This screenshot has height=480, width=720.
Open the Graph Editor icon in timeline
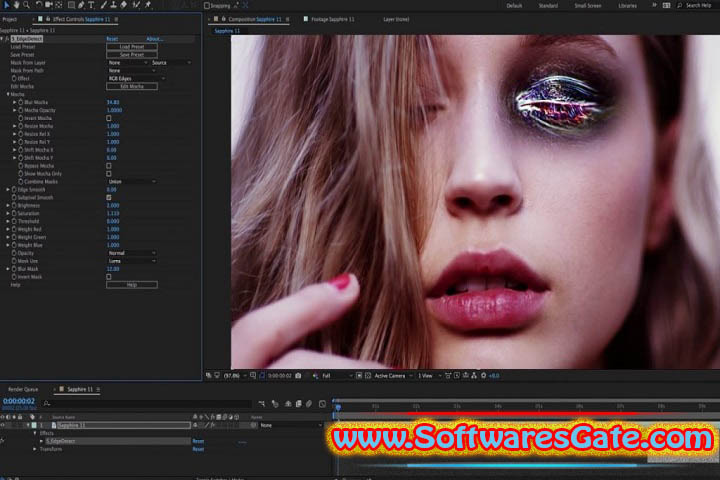pos(322,404)
